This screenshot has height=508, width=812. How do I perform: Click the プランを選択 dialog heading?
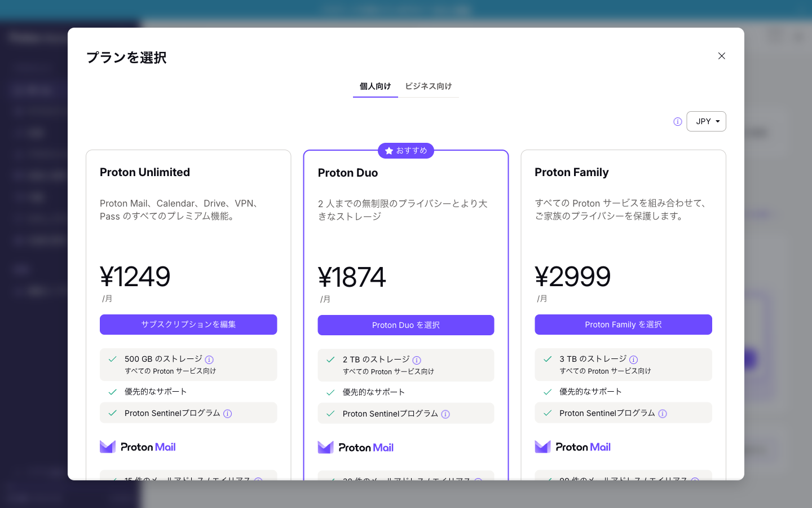point(126,58)
